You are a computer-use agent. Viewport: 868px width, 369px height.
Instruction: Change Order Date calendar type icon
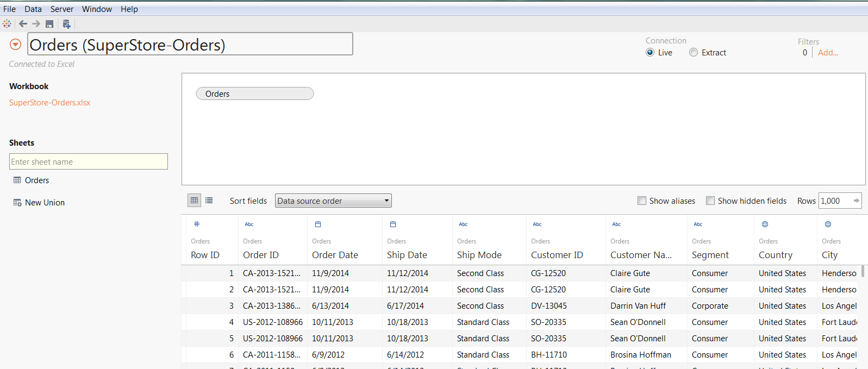click(318, 224)
